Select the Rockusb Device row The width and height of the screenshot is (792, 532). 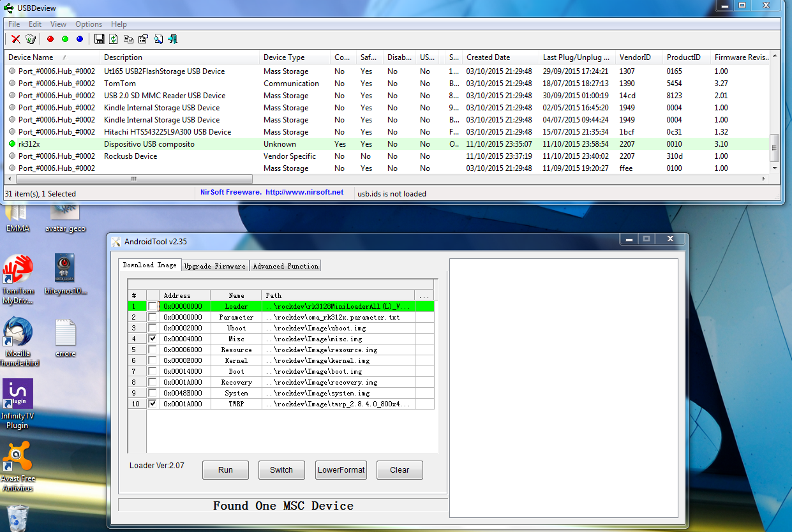point(387,156)
